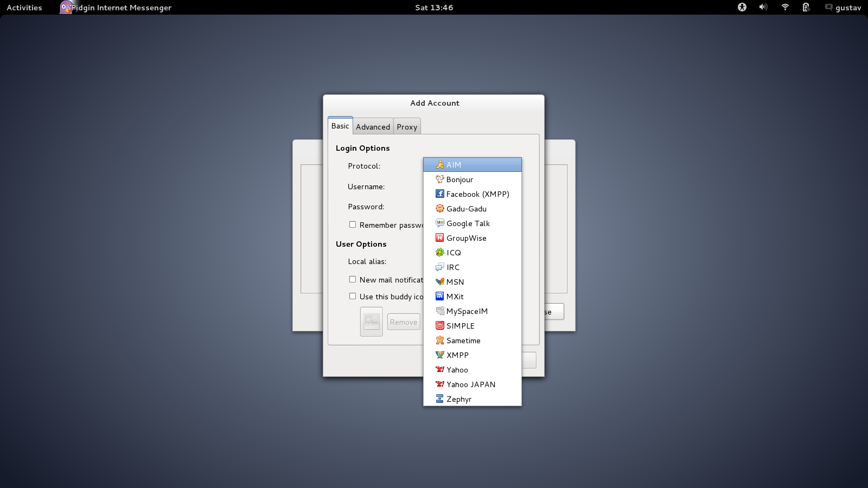Click the Sametime protocol icon
Viewport: 868px width, 488px height.
[x=440, y=340]
